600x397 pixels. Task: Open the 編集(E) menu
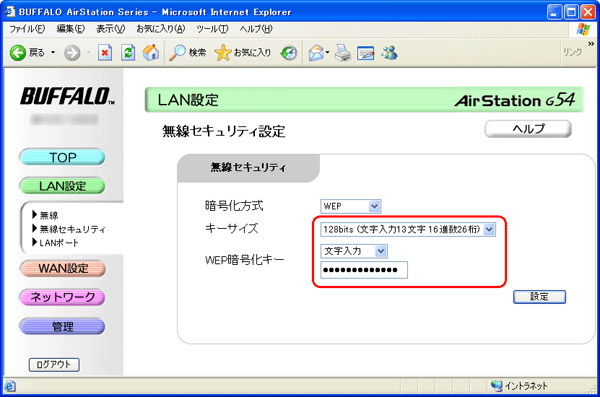71,29
